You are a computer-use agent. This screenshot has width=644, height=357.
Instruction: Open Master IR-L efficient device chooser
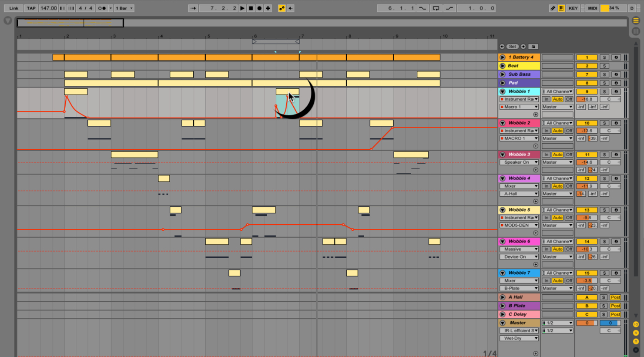point(519,330)
